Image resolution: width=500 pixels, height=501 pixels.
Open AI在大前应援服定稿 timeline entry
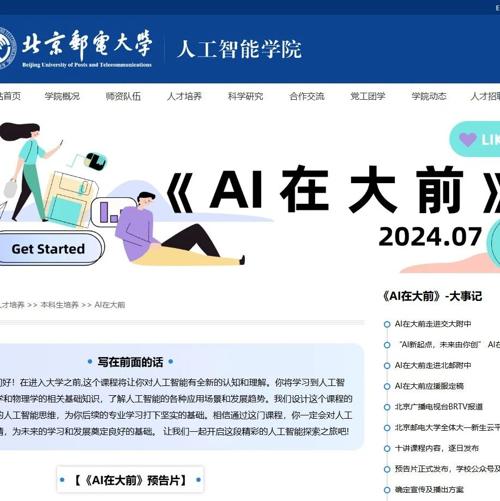point(429,386)
